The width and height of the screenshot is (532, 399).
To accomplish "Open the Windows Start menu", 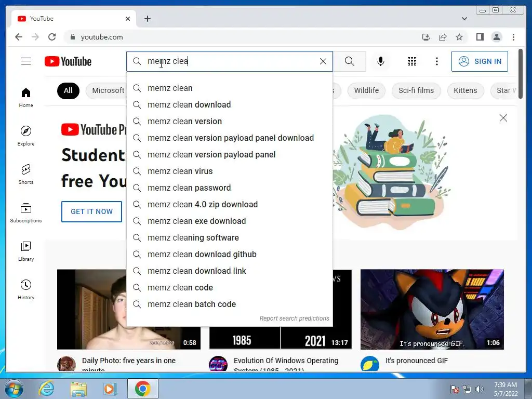I will (14, 389).
